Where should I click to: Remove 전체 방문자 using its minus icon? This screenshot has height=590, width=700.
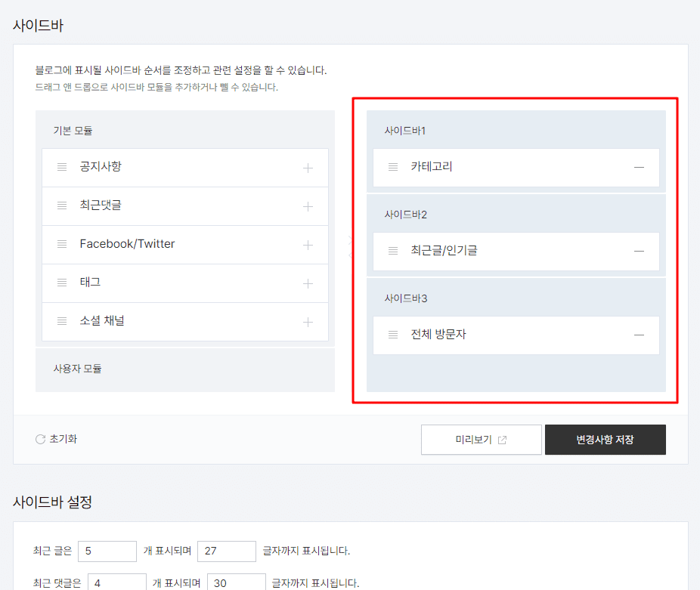[639, 335]
